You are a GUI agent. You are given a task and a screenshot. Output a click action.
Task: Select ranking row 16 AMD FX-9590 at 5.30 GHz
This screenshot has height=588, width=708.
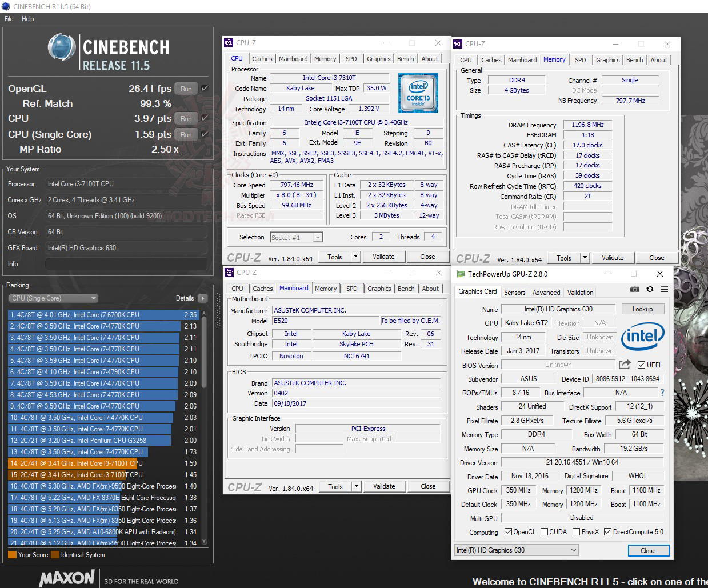click(103, 486)
